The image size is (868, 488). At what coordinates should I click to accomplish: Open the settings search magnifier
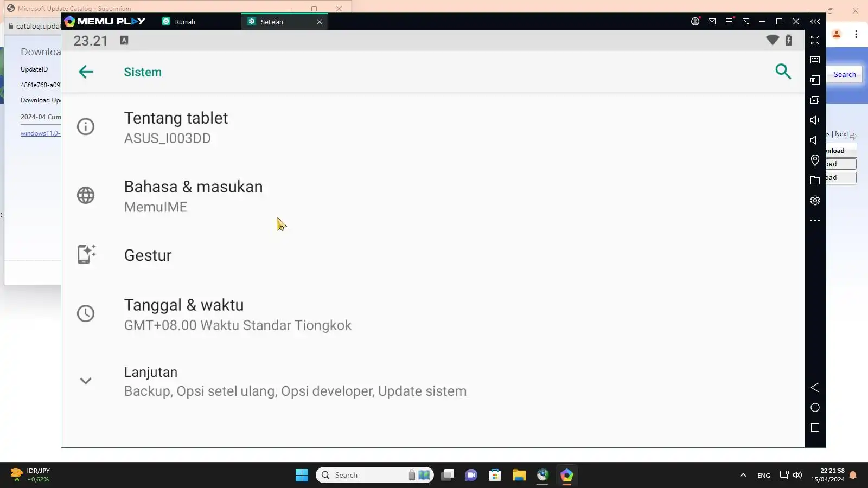pyautogui.click(x=783, y=72)
